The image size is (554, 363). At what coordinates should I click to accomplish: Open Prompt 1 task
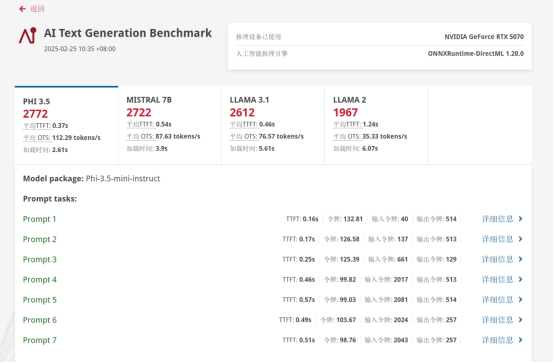(40, 219)
